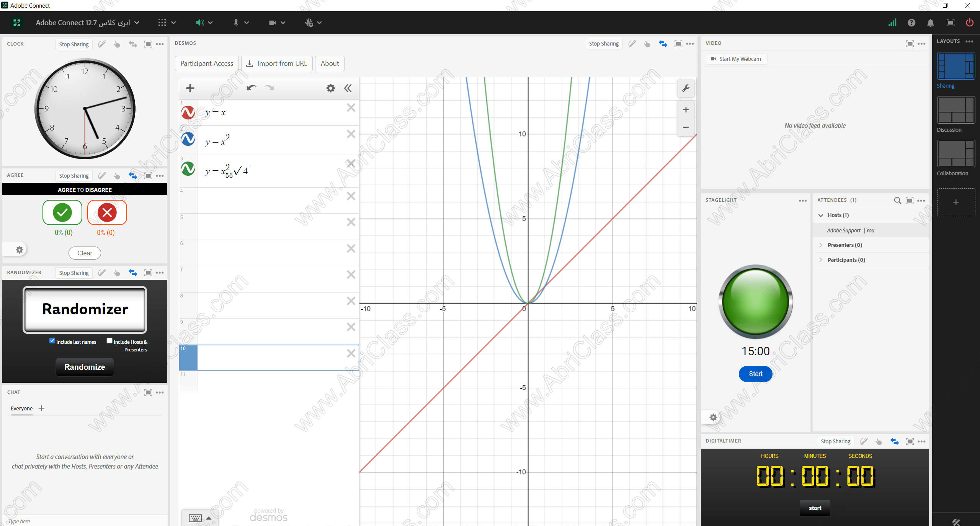
Task: Collapse the Desmos expression list panel
Action: point(348,88)
